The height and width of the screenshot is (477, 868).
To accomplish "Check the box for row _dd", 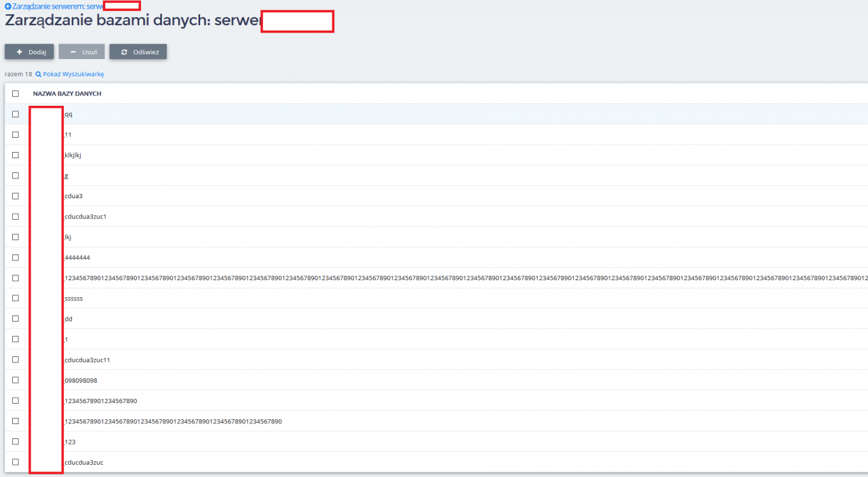I will 16,319.
